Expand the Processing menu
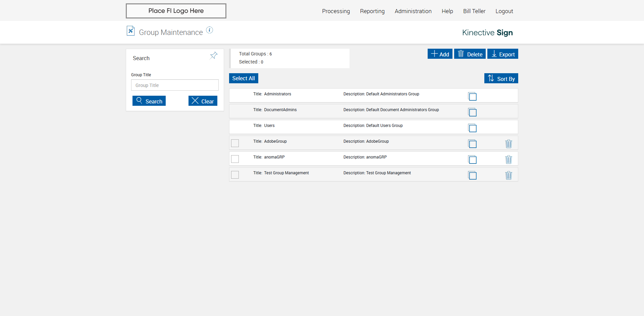The image size is (644, 316). [x=336, y=11]
